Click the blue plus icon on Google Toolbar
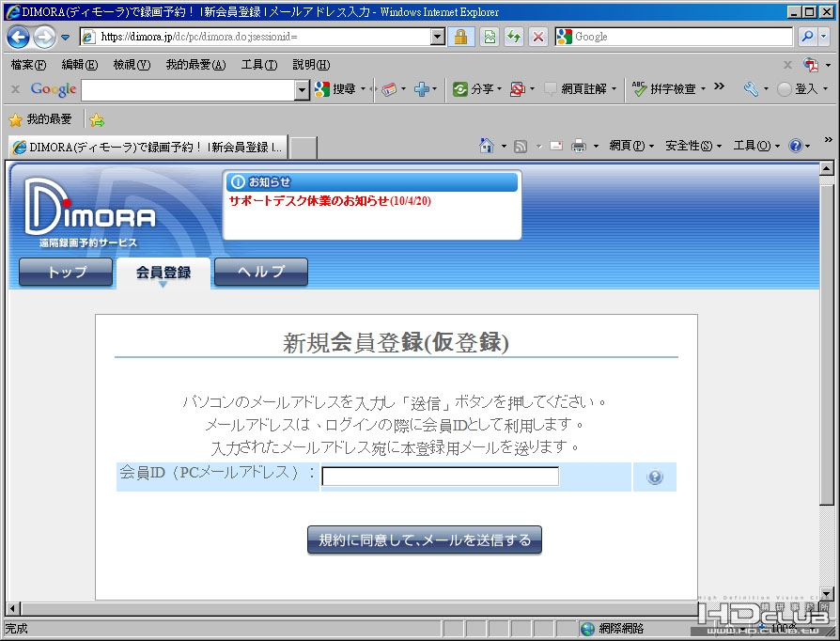 [x=422, y=89]
